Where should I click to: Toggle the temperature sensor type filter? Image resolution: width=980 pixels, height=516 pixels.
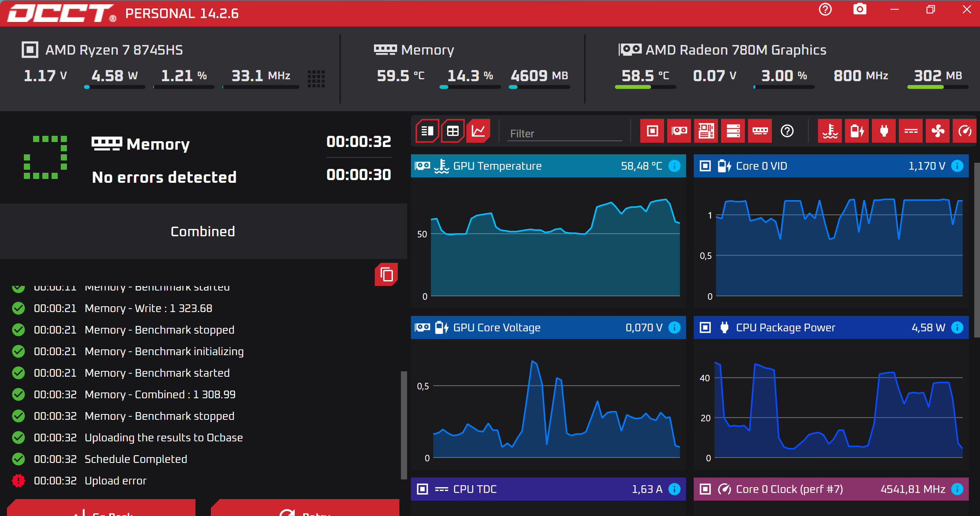click(x=830, y=131)
